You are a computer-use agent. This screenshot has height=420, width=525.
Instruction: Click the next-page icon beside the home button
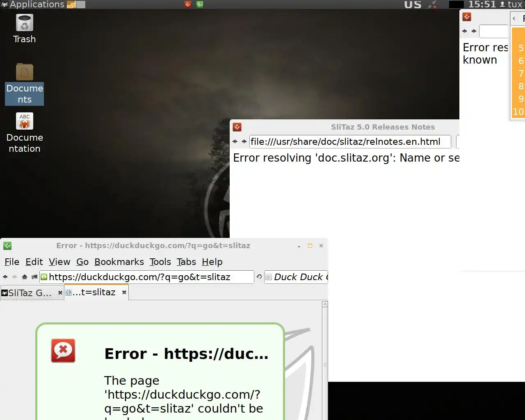tap(34, 277)
